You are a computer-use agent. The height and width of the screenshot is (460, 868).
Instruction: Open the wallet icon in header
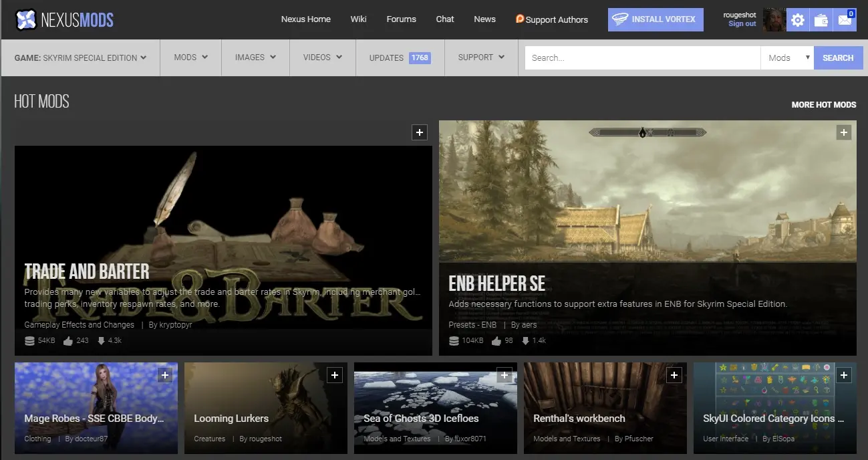pyautogui.click(x=821, y=20)
